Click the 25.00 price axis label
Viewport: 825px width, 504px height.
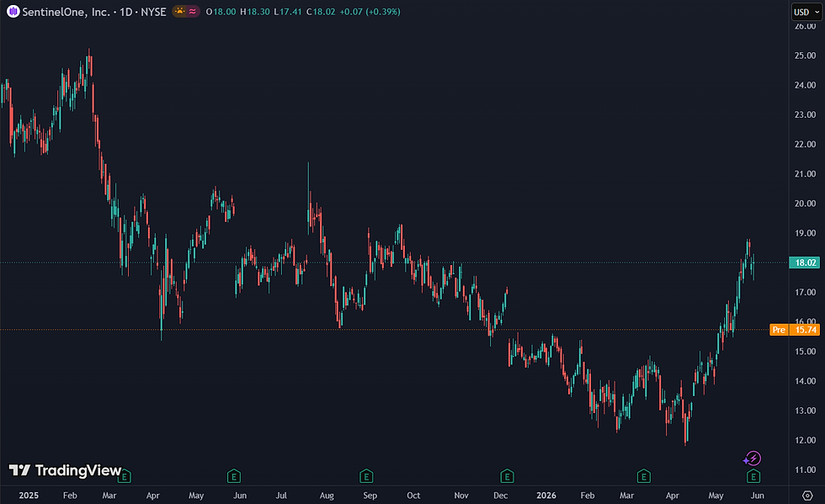coord(805,56)
